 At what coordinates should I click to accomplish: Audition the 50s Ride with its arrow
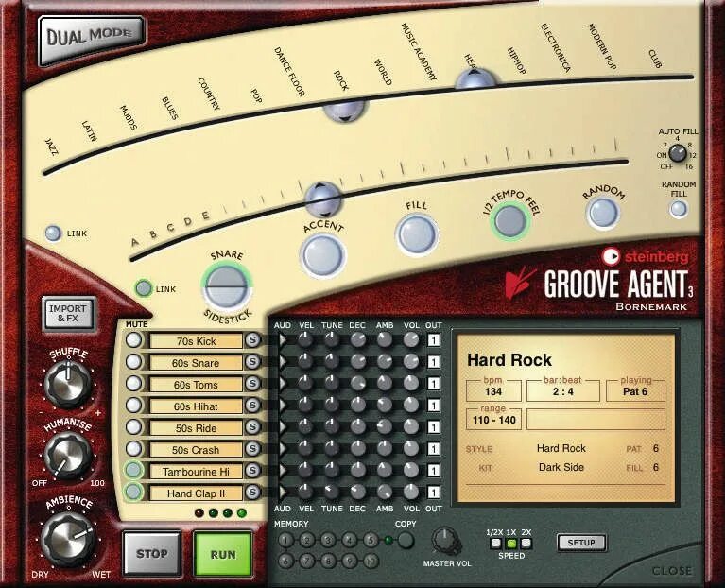[283, 427]
